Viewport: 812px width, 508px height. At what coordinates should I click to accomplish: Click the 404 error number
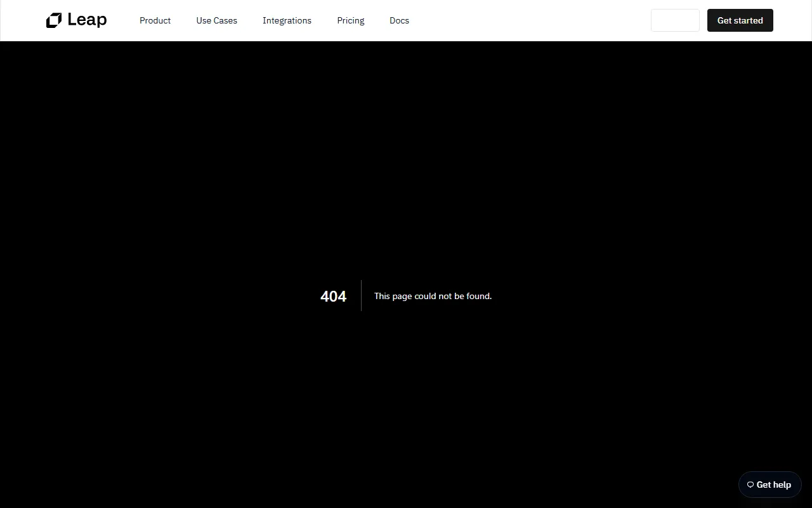point(333,297)
